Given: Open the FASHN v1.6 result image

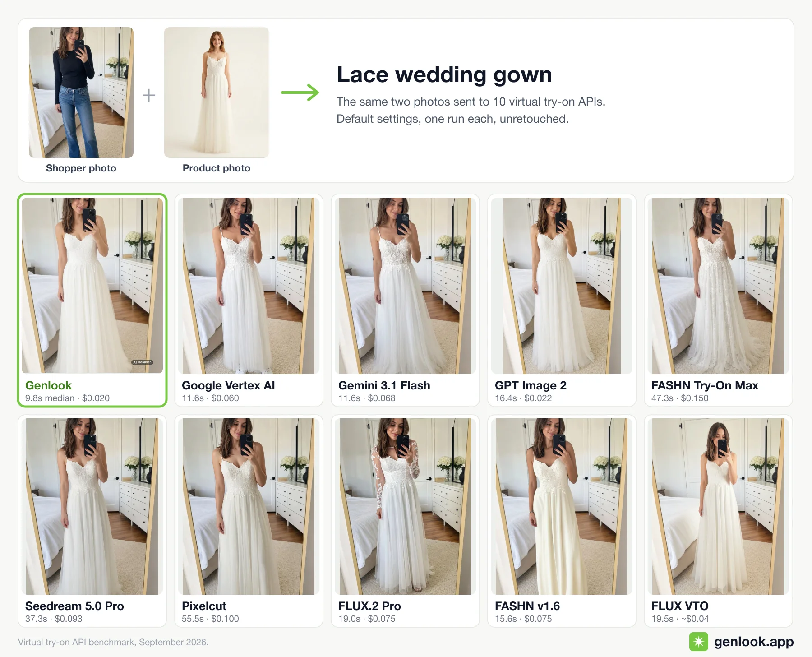Looking at the screenshot, I should click(562, 506).
